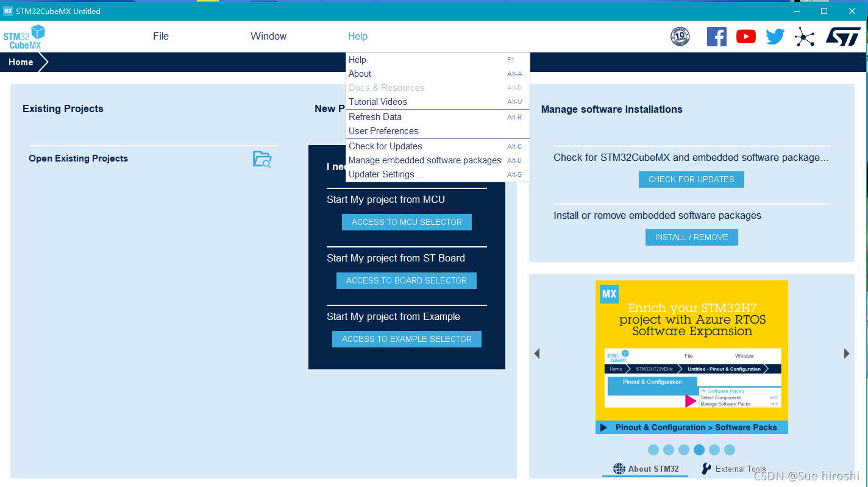The image size is (868, 487).
Task: Click Start My project from MCU text
Action: pos(386,199)
